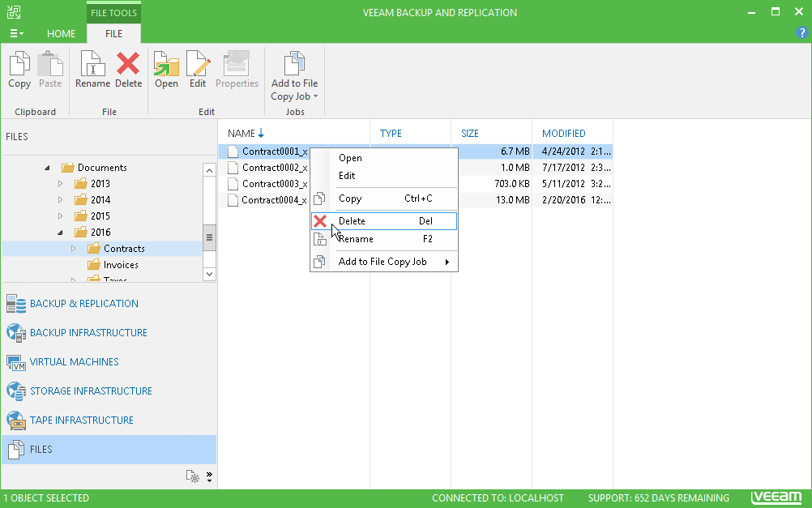This screenshot has width=812, height=508.
Task: Click the 13.0 MB size cell
Action: click(512, 200)
